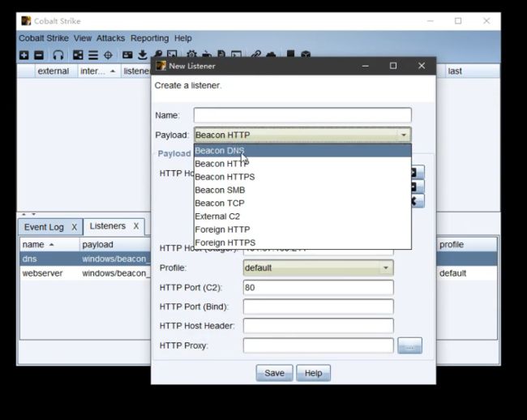Switch to Session Table view icon
The height and width of the screenshot is (420, 527).
[x=93, y=55]
